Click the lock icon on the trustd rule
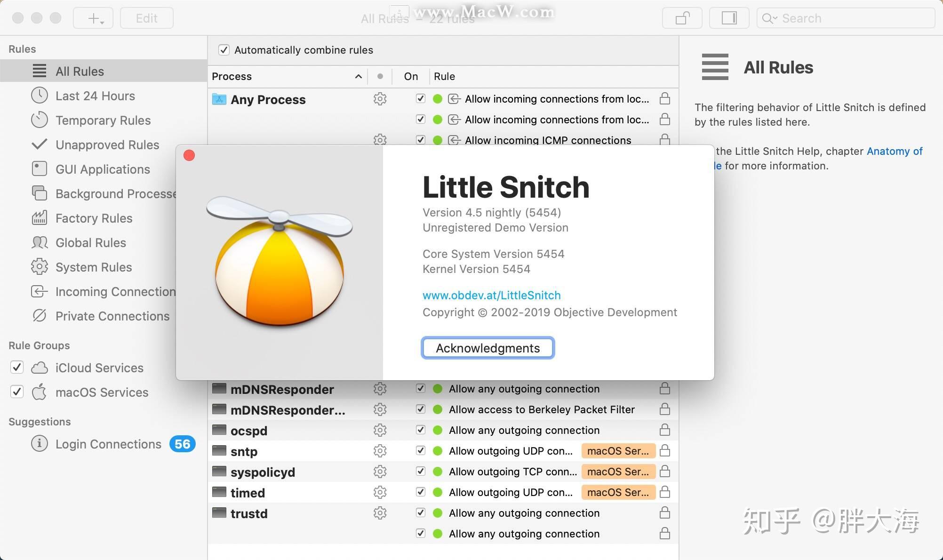The width and height of the screenshot is (943, 560). [x=664, y=513]
